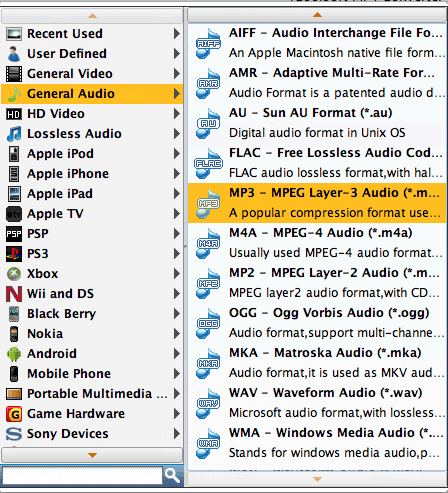
Task: Click the Lossless Audio notes icon
Action: click(14, 134)
